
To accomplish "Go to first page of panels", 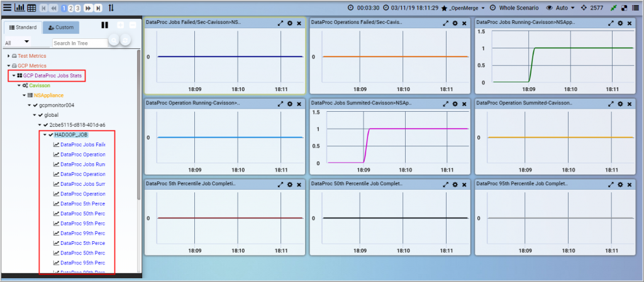I will (43, 8).
